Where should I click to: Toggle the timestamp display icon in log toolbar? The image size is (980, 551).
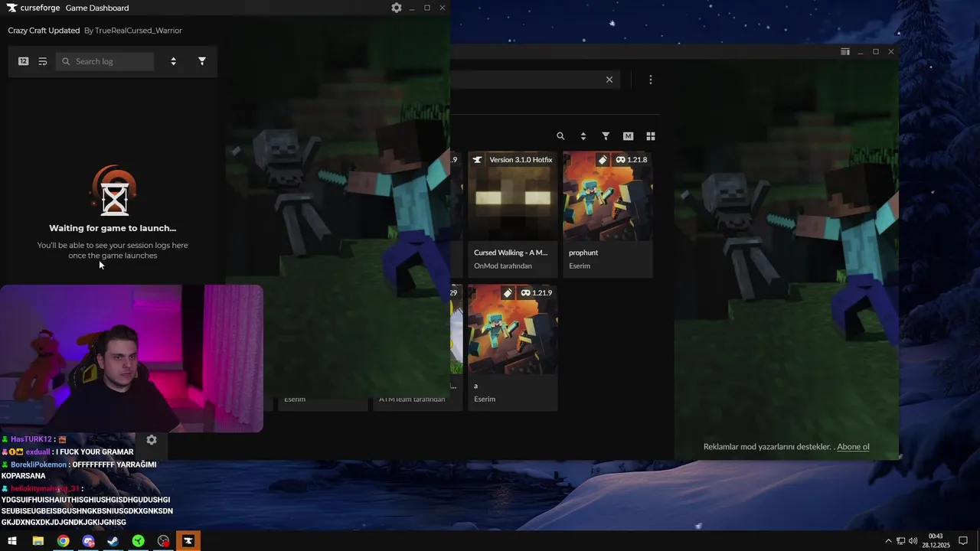click(x=24, y=61)
